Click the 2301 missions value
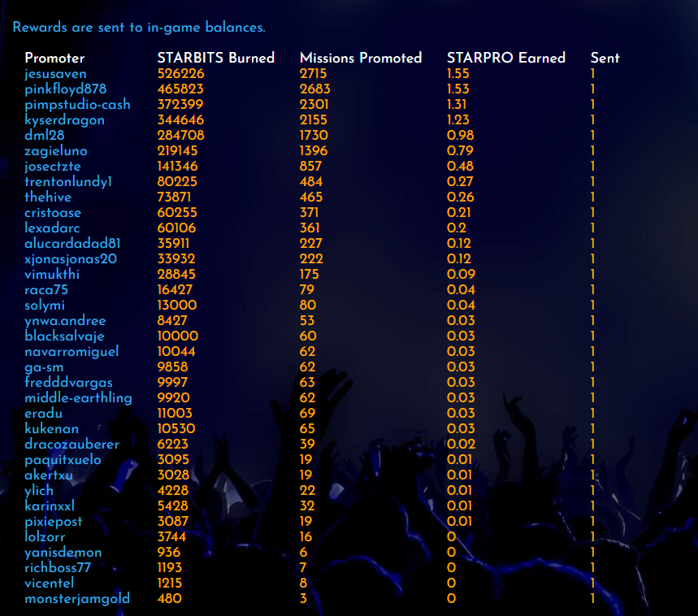 [314, 105]
